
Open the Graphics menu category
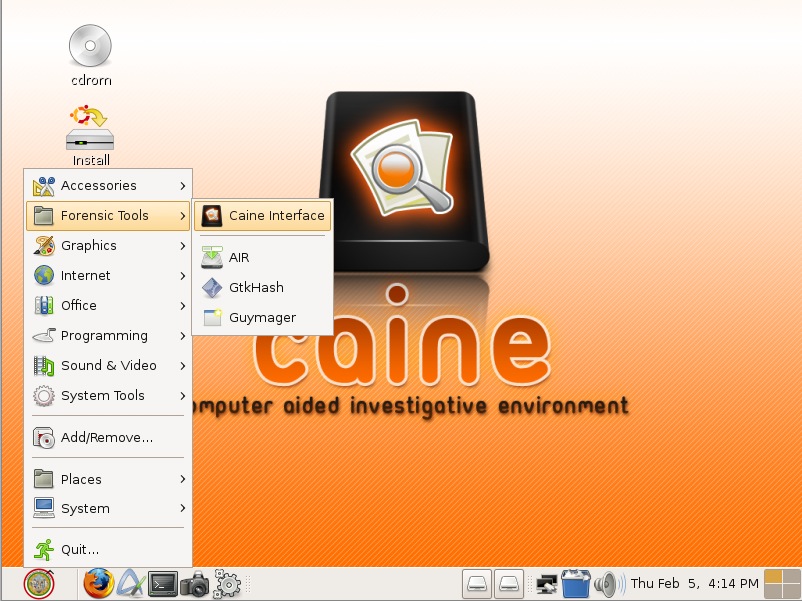[x=108, y=246]
